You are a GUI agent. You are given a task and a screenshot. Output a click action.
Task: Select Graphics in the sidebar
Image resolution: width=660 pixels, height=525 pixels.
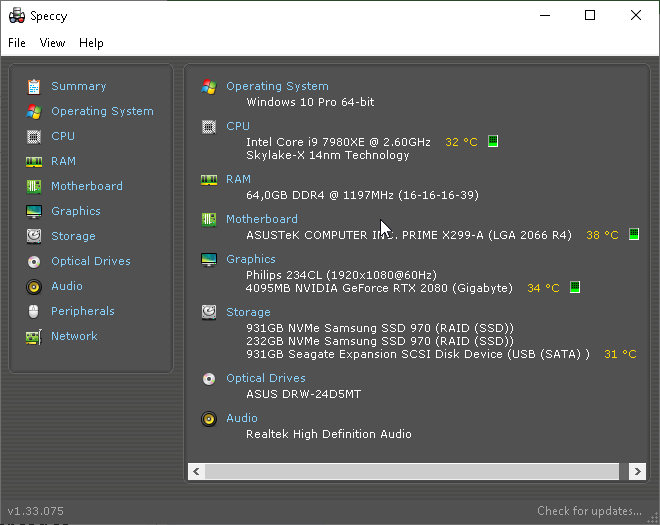pyautogui.click(x=76, y=211)
